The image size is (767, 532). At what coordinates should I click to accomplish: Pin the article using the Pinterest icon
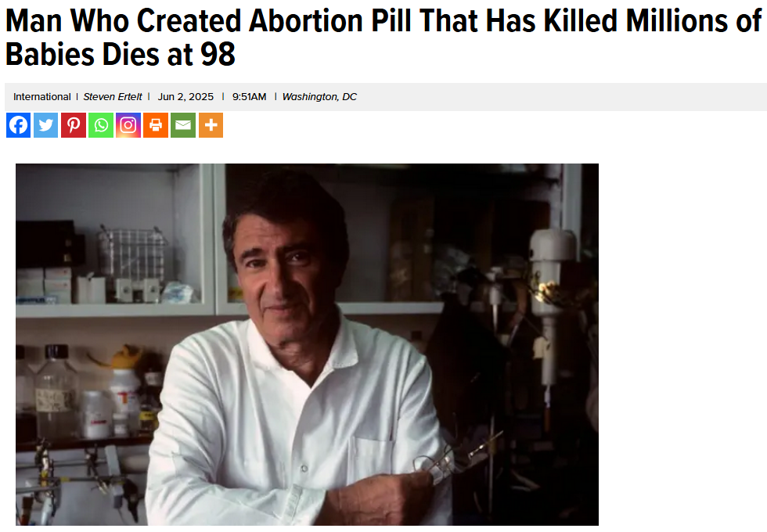click(74, 125)
